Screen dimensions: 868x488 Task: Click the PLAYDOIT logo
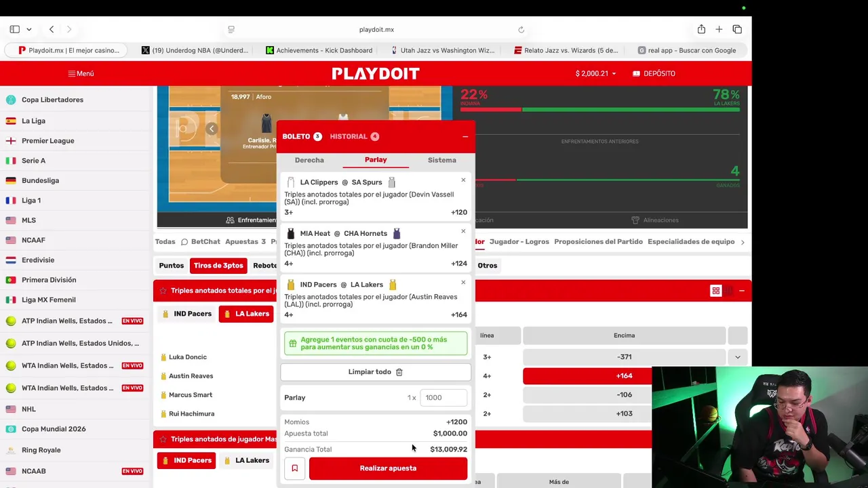click(x=376, y=73)
